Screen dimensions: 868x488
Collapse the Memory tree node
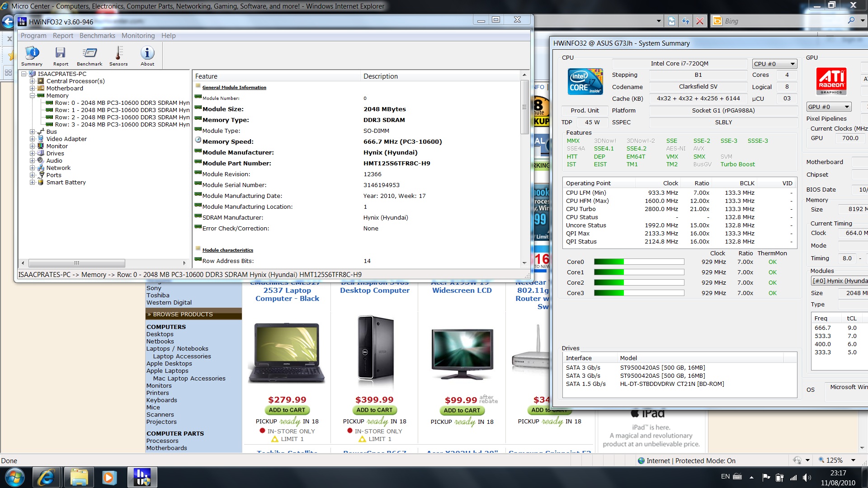32,96
